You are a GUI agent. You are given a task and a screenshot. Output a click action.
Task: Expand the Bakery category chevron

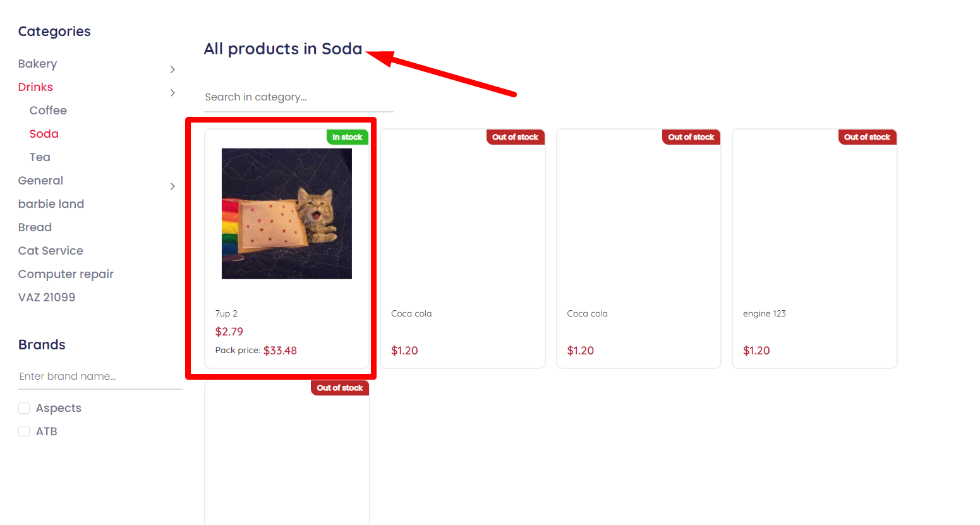pos(172,69)
